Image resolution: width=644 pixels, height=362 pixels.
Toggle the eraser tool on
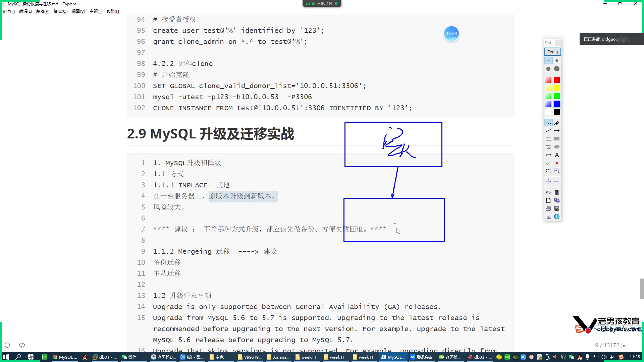(557, 123)
